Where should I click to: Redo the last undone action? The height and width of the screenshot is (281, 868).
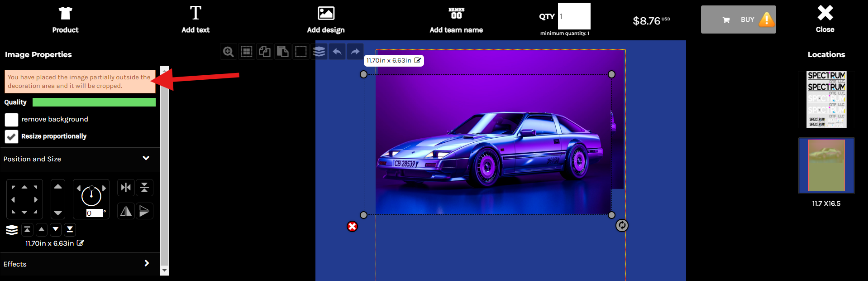click(x=355, y=52)
